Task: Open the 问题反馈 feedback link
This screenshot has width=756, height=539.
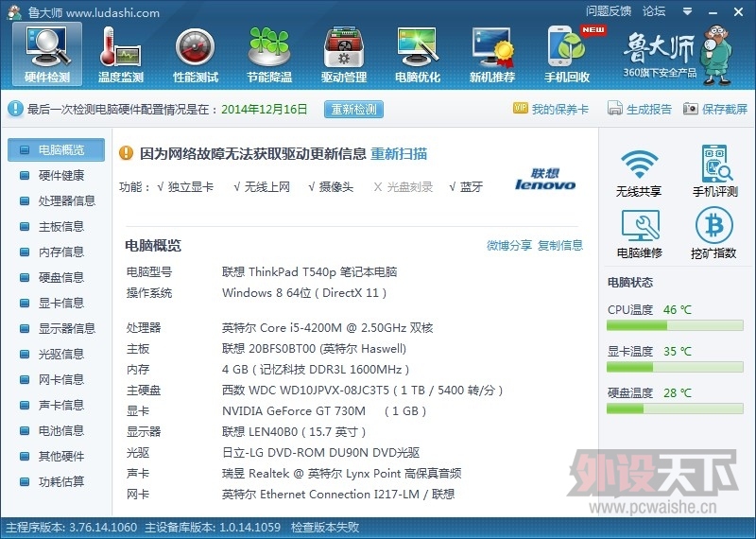Action: click(x=609, y=11)
